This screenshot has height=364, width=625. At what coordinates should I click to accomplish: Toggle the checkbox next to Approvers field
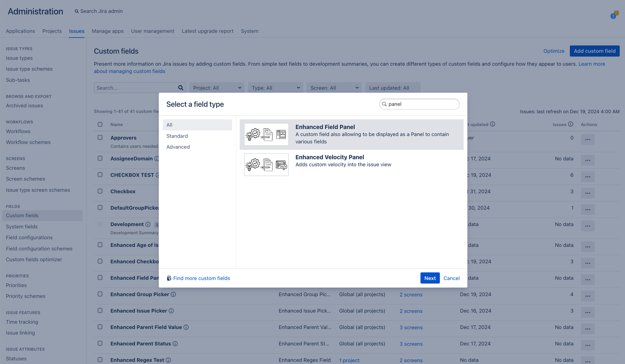click(100, 138)
